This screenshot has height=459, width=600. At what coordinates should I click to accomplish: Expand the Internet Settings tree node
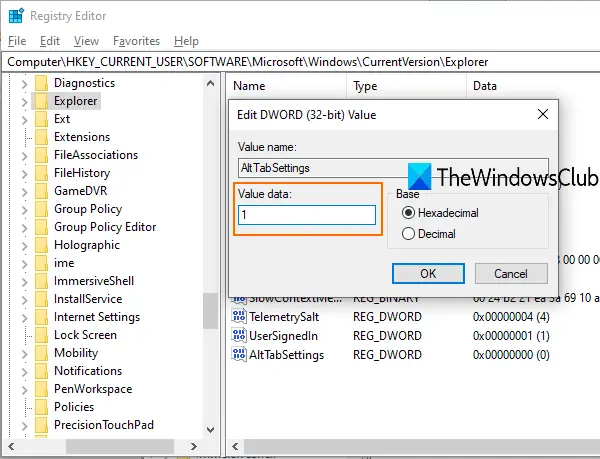pos(24,317)
